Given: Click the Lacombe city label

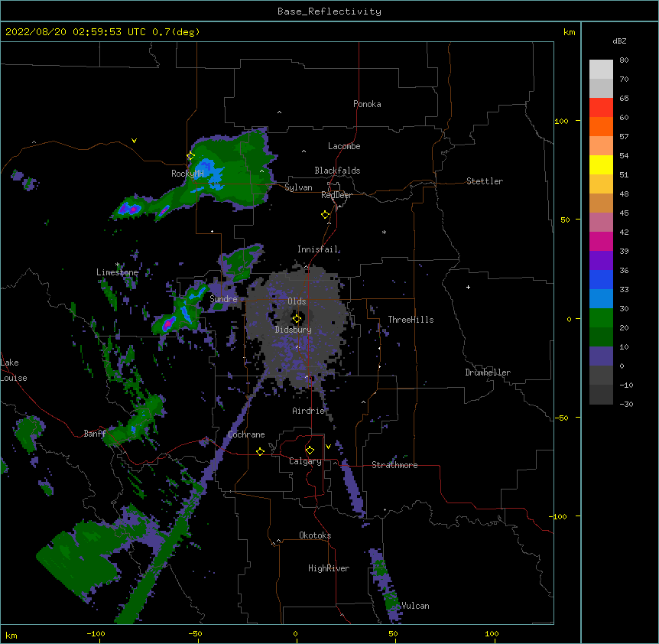Looking at the screenshot, I should (x=344, y=146).
